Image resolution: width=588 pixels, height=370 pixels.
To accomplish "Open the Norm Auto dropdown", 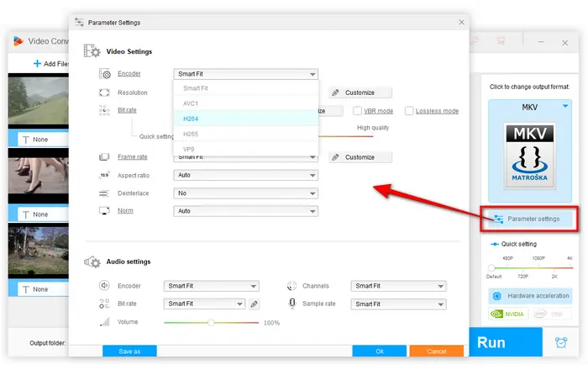I will pyautogui.click(x=245, y=211).
